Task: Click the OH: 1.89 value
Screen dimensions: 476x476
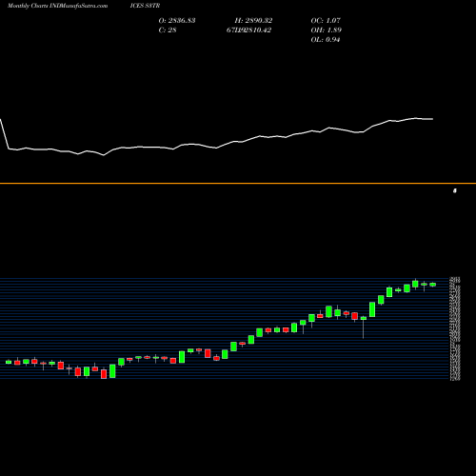Action: tap(326, 30)
